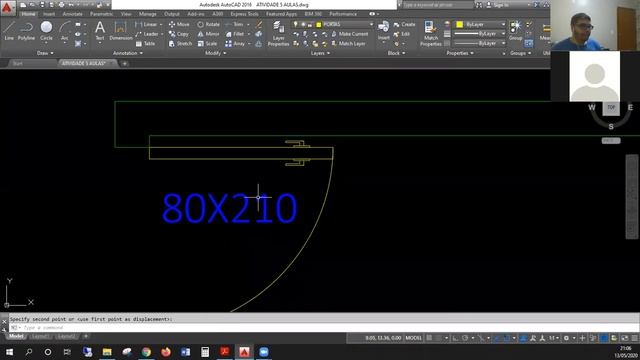Click the Insert block tool
640x360 pixels.
tap(383, 31)
